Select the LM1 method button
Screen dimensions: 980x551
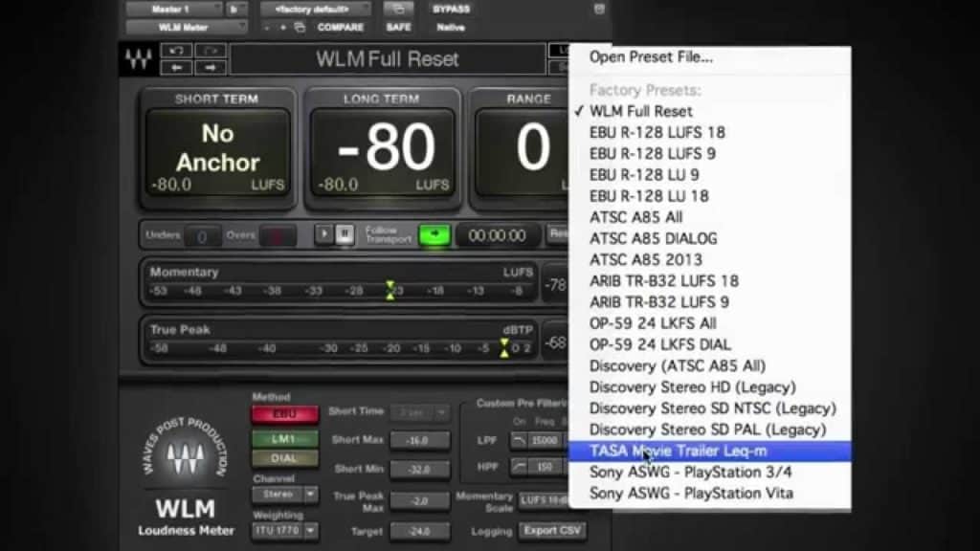284,438
